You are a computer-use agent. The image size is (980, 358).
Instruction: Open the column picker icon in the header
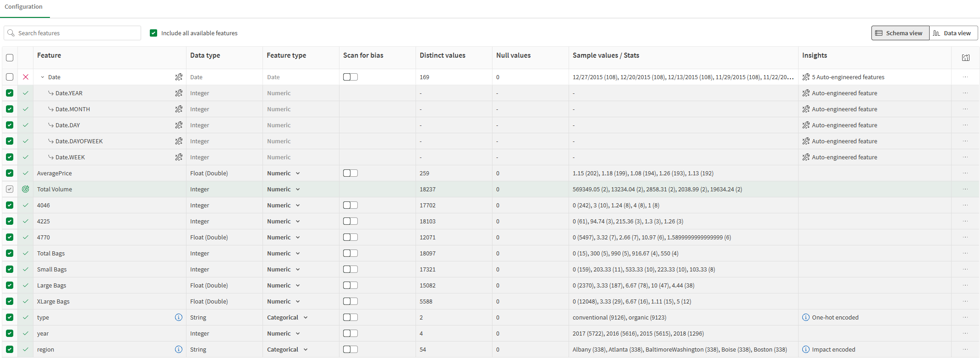tap(966, 58)
